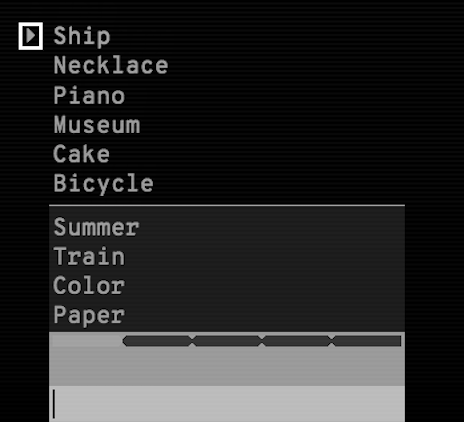The image size is (464, 422).
Task: Click the Cake item
Action: [x=82, y=154]
